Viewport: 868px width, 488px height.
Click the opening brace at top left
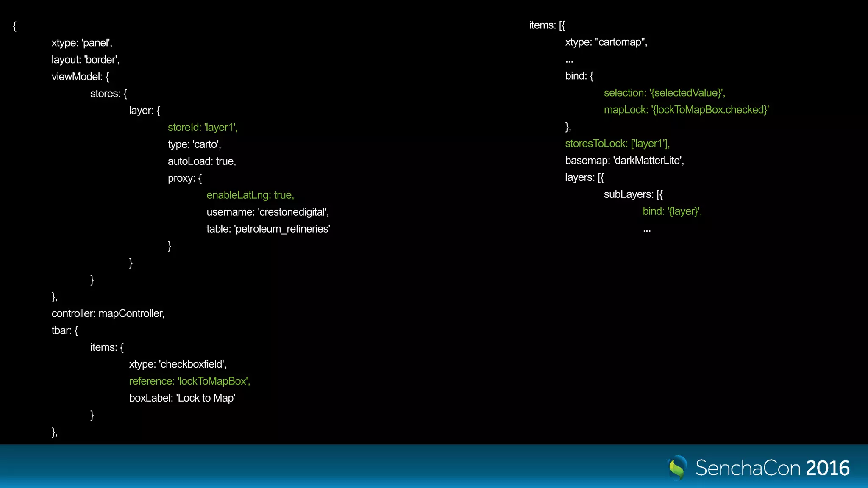[x=15, y=26]
